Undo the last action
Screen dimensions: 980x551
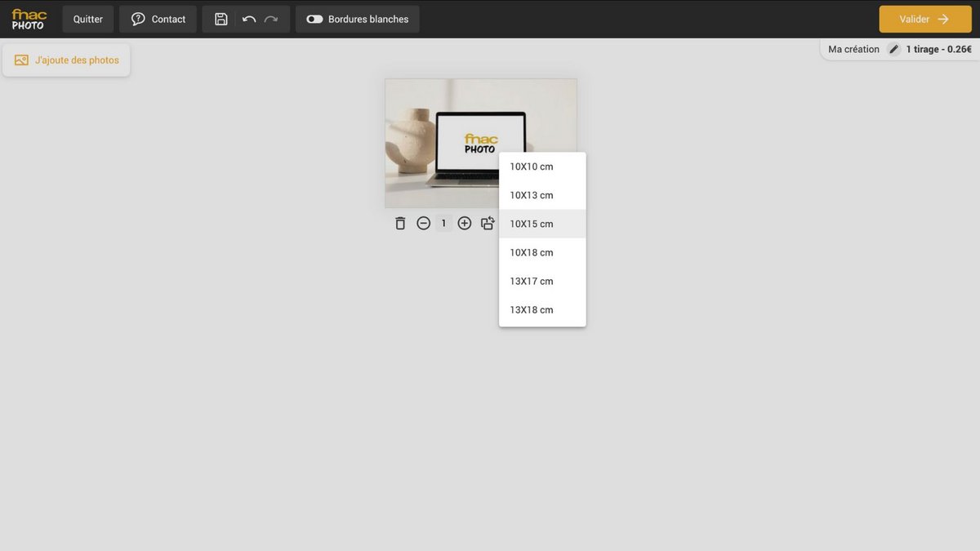click(249, 19)
